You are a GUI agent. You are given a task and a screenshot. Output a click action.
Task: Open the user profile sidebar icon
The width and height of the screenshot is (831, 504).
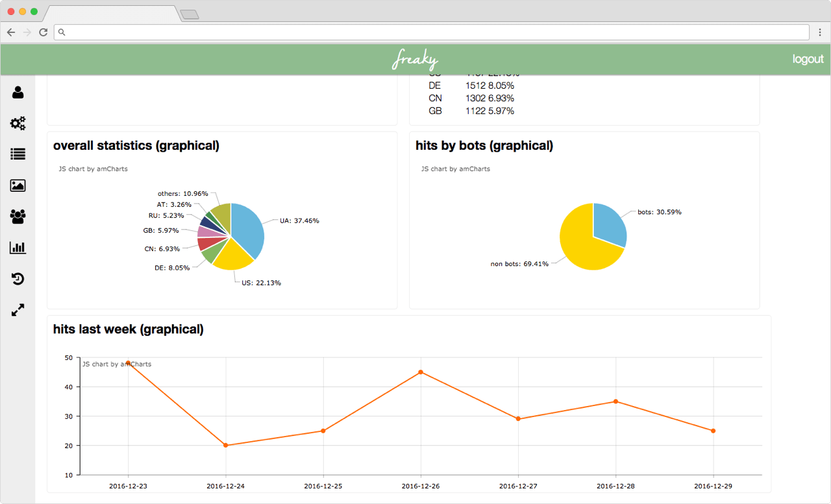tap(18, 92)
